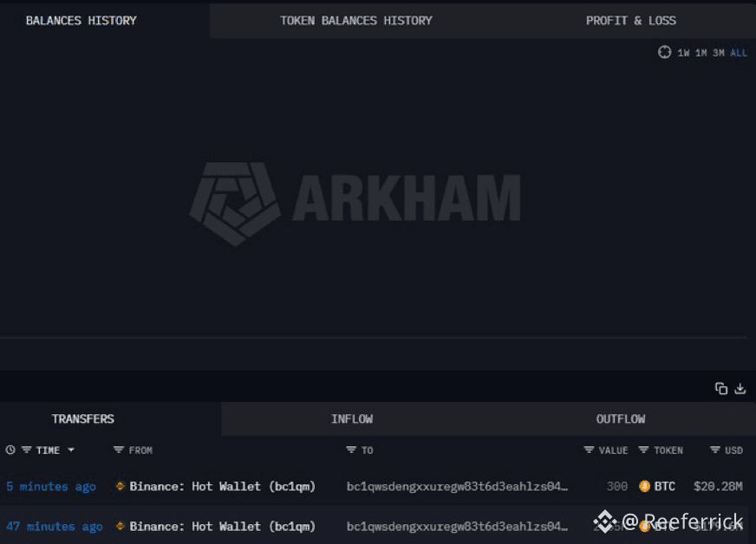Viewport: 756px width, 544px height.
Task: Click the USD column header label
Action: [733, 450]
